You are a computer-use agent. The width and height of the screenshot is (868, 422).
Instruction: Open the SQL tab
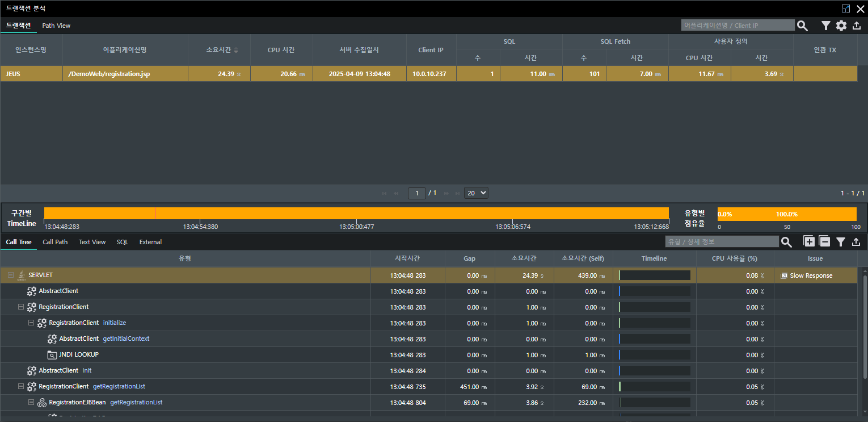[123, 242]
